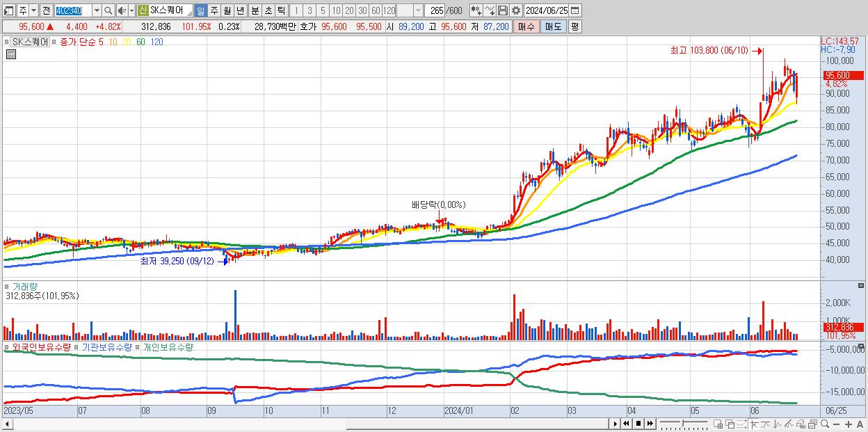Click the panel layout icon at far top-left
This screenshot has height=432, width=868.
[x=8, y=10]
